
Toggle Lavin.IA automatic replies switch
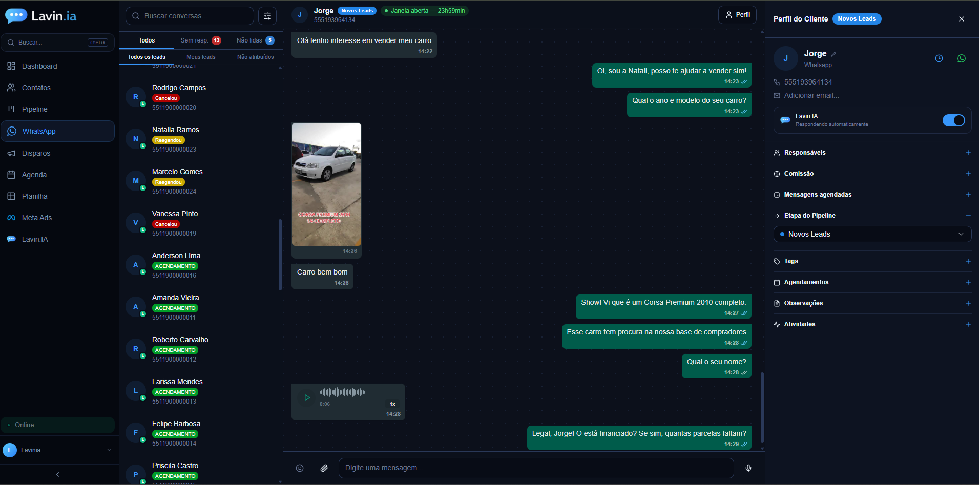[x=953, y=120]
